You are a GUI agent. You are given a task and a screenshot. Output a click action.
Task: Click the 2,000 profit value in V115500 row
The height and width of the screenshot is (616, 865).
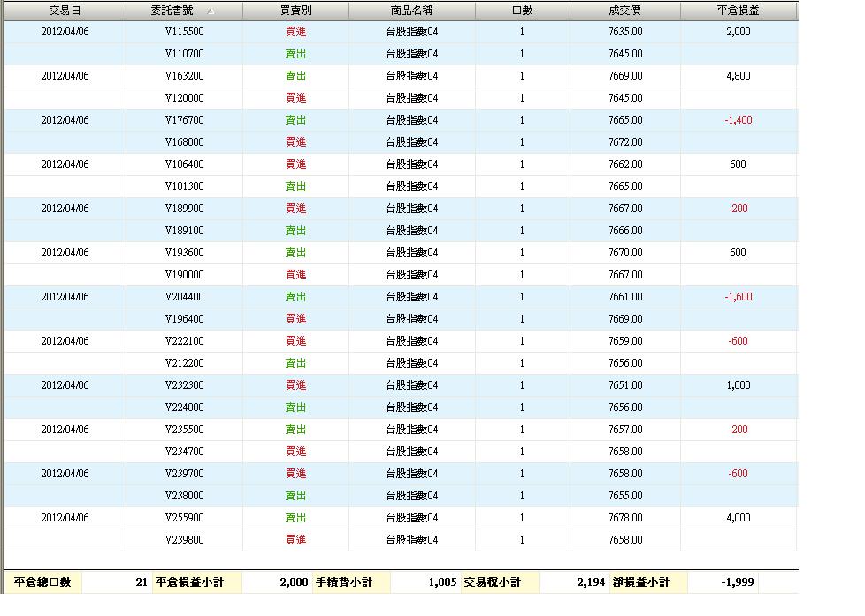pos(739,32)
